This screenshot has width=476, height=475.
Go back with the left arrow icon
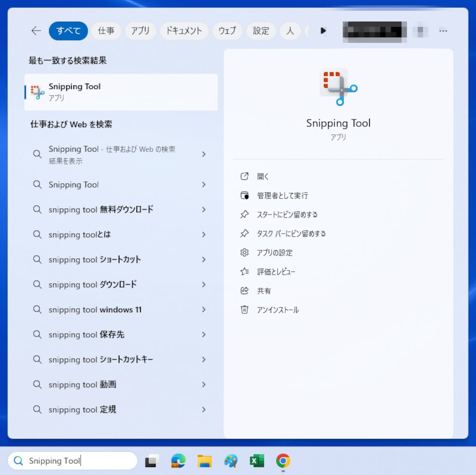coord(36,31)
